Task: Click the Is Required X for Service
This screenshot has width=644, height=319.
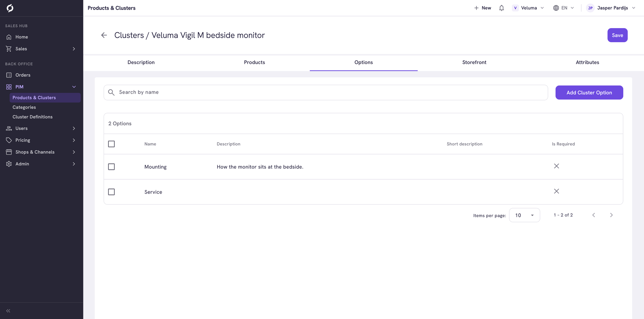Action: coord(556,191)
